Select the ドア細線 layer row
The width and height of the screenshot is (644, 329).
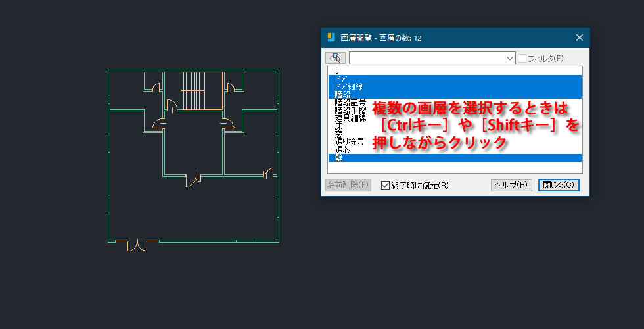tap(455, 87)
